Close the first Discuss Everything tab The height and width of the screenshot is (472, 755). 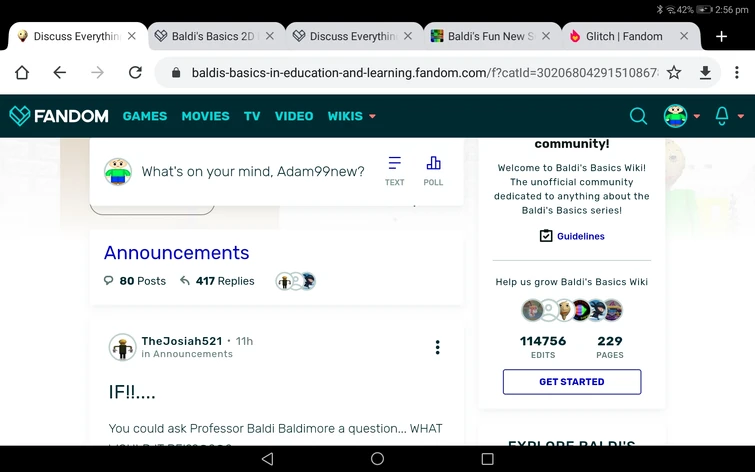[131, 36]
